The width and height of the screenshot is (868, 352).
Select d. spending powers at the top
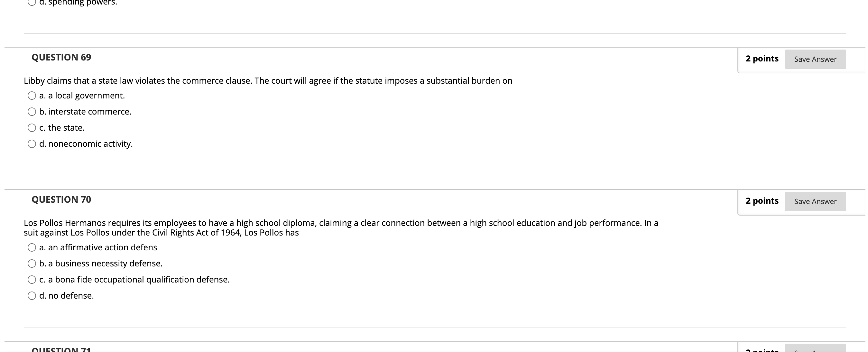pos(31,3)
